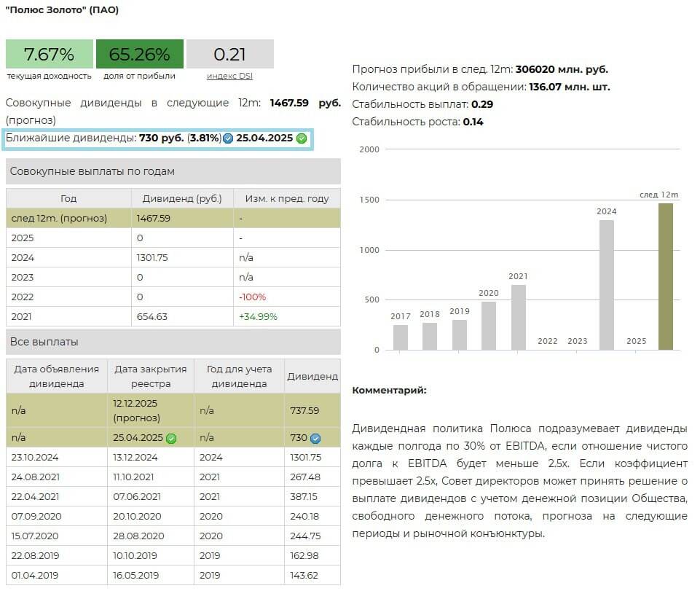Click the blue badge next to 3.81%
Image resolution: width=700 pixels, height=591 pixels.
[x=228, y=138]
